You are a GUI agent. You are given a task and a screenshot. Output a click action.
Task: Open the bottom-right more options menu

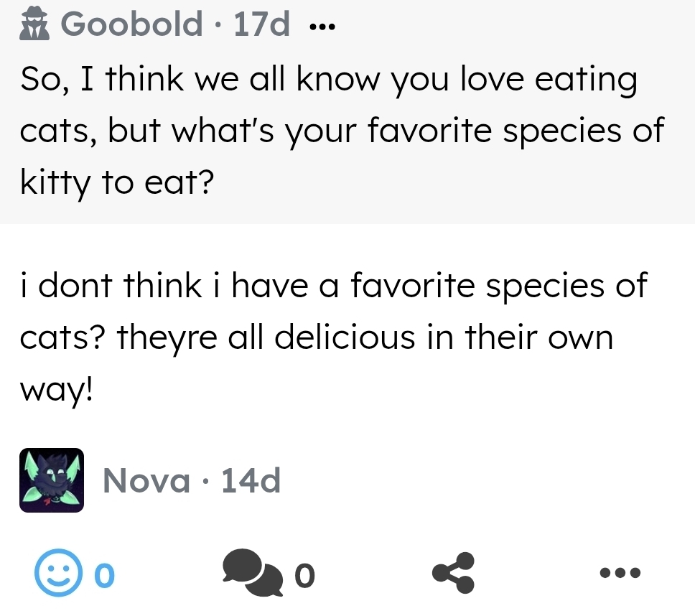[619, 573]
